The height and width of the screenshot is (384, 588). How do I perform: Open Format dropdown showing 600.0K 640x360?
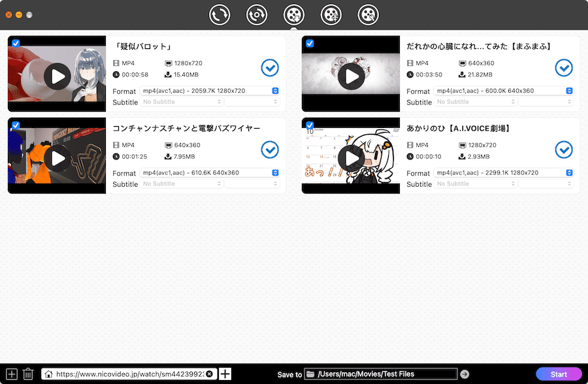pyautogui.click(x=504, y=91)
